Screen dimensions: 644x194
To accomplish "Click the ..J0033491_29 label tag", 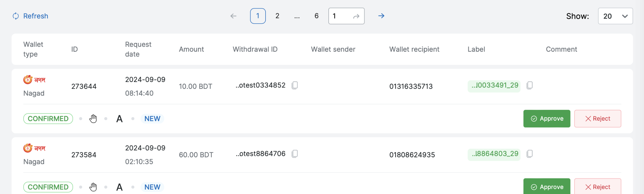I will [x=494, y=85].
